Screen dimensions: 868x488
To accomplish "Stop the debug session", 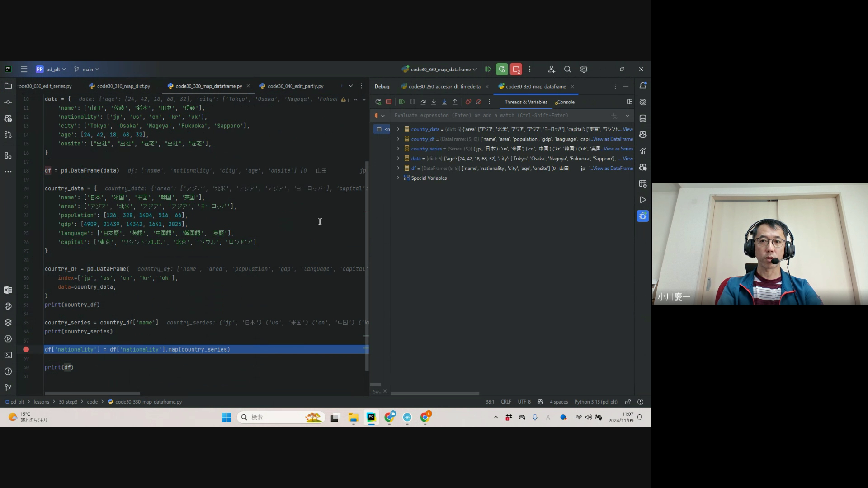I will (388, 102).
